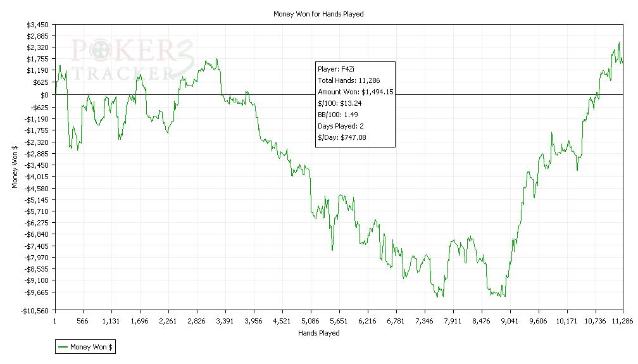Image resolution: width=638 pixels, height=364 pixels.
Task: Click "Amount Won: $1,494.15" in the tooltip
Action: click(x=355, y=92)
